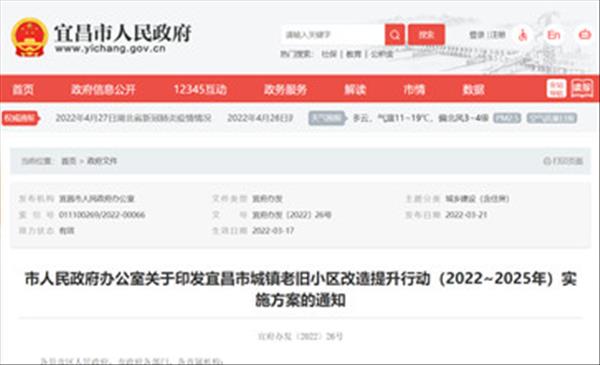Image resolution: width=600 pixels, height=365 pixels.
Task: Click the grey air quality badge after PM2.5
Action: coord(551,118)
